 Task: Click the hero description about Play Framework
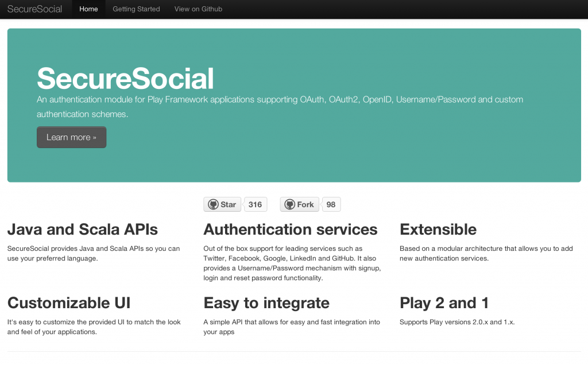(x=280, y=107)
